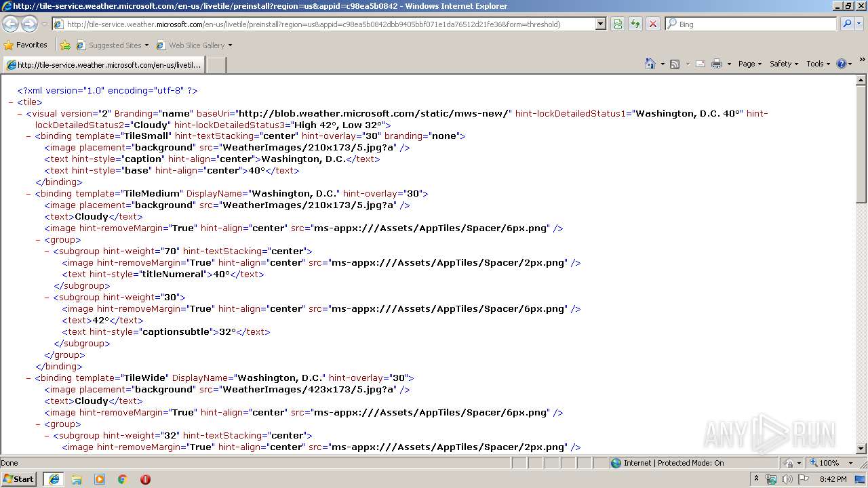
Task: Collapse the TileMedium binding node
Action: 29,194
